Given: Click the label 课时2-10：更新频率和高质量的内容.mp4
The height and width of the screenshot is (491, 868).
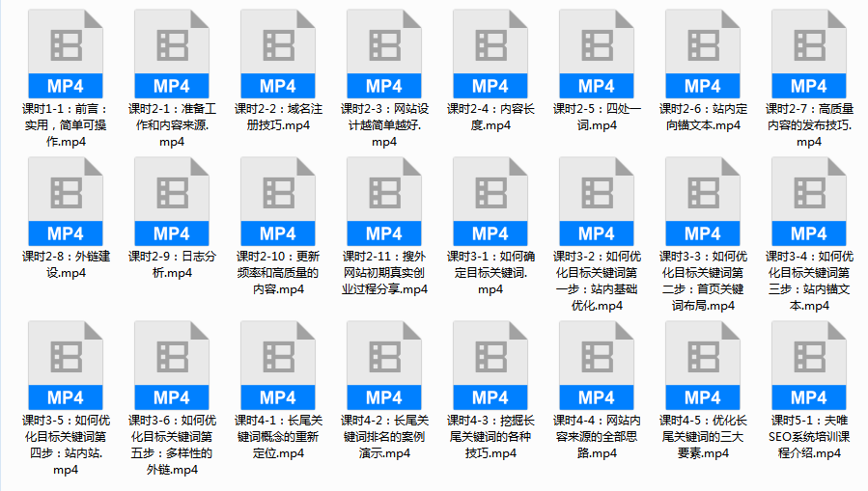Looking at the screenshot, I should tap(278, 273).
